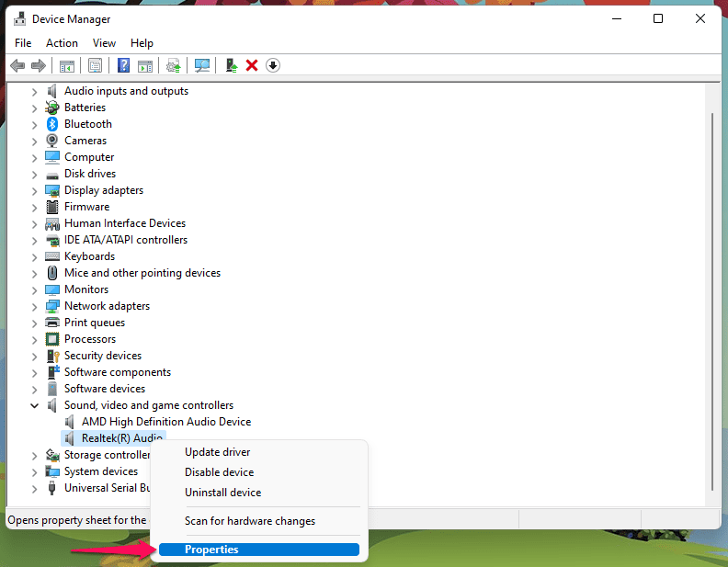728x567 pixels.
Task: Click the Display adapters icon
Action: pos(52,190)
